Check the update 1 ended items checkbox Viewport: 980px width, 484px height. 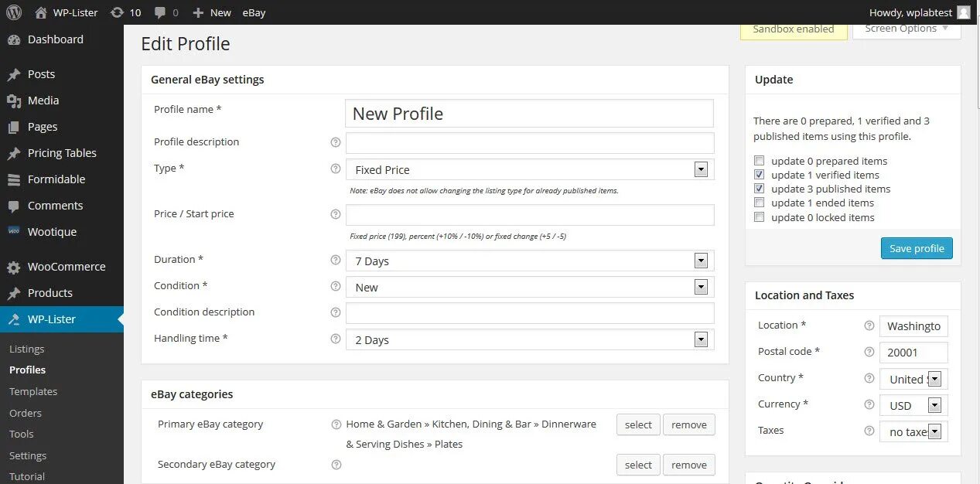pyautogui.click(x=760, y=203)
